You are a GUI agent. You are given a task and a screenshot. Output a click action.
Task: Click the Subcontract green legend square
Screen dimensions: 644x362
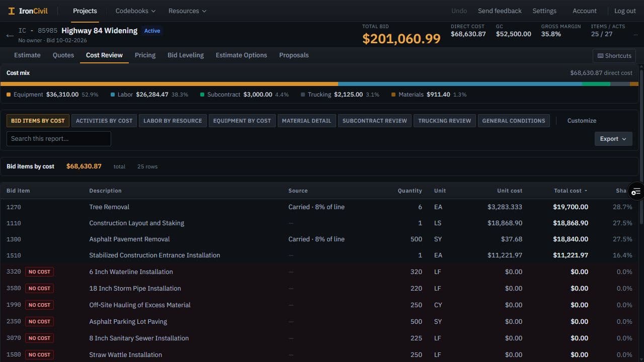(x=202, y=95)
